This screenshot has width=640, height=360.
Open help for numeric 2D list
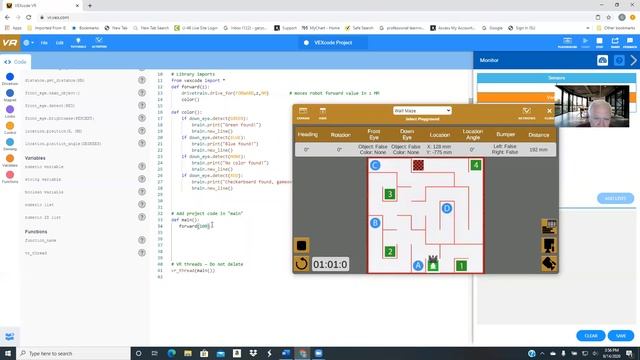(x=142, y=217)
